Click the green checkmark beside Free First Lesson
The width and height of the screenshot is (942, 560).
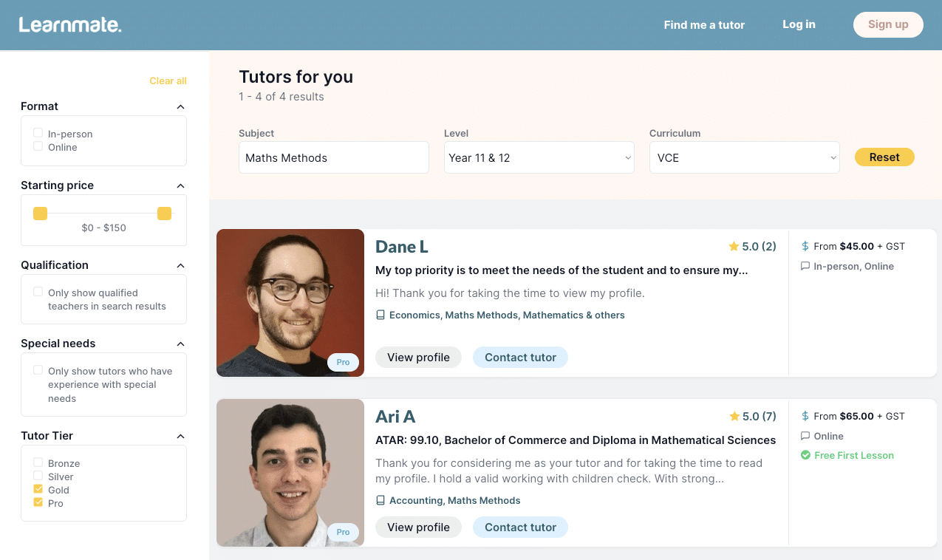point(805,455)
